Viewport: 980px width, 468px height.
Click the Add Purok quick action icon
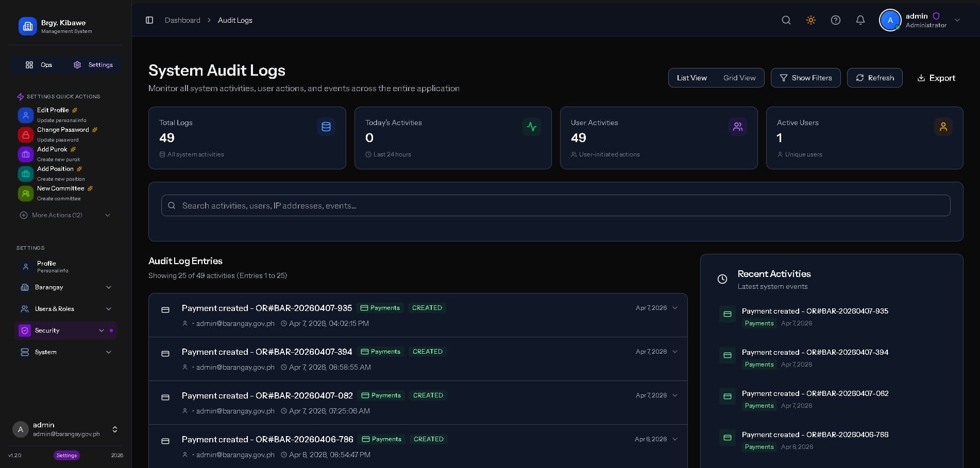point(26,154)
